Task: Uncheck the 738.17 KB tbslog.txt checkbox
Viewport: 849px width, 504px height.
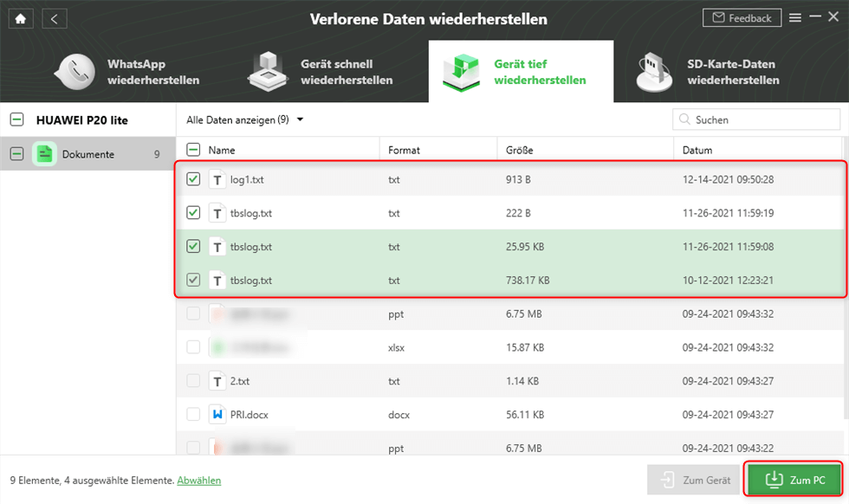Action: point(193,280)
